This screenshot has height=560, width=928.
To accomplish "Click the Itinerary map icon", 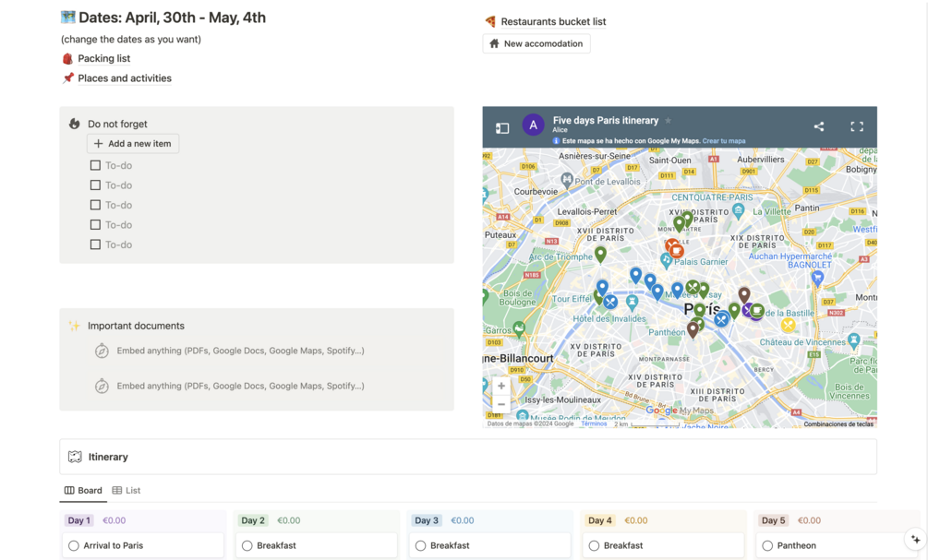I will [x=75, y=457].
